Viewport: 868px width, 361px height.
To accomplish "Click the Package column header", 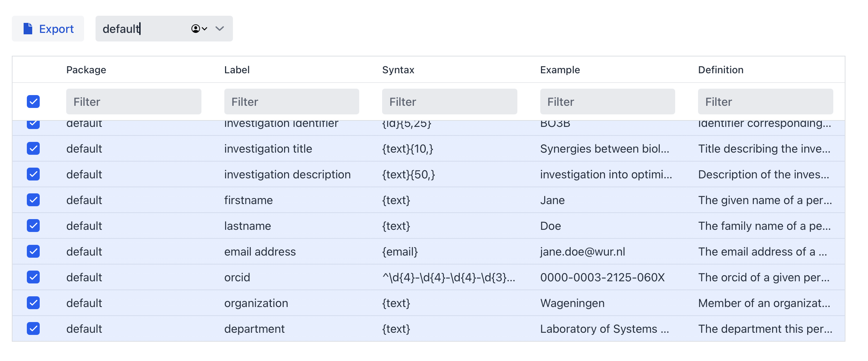I will (86, 70).
